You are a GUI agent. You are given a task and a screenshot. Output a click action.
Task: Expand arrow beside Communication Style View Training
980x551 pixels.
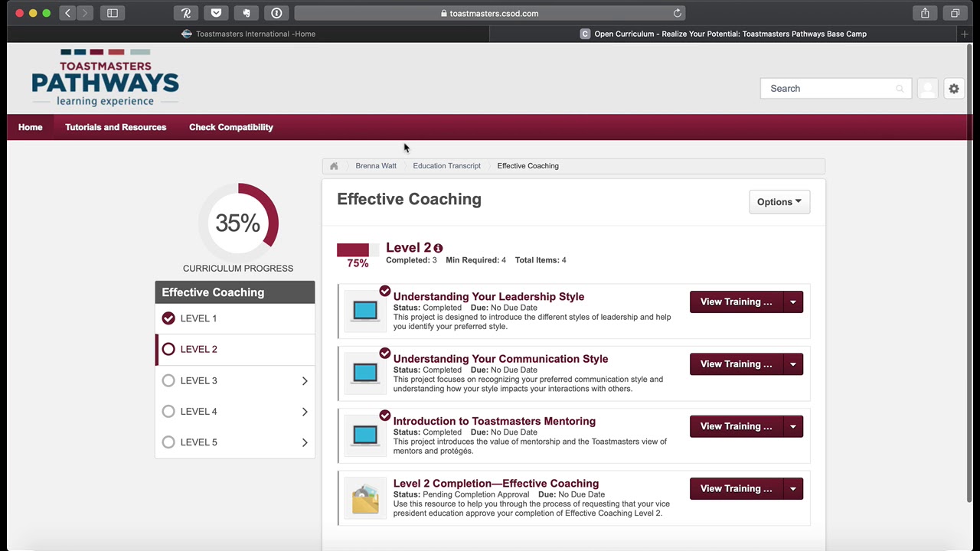click(793, 364)
